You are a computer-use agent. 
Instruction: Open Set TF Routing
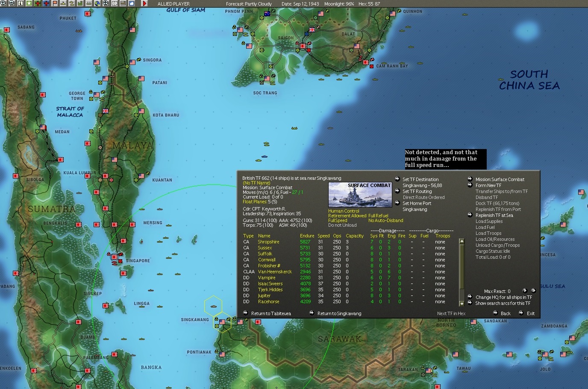point(417,191)
